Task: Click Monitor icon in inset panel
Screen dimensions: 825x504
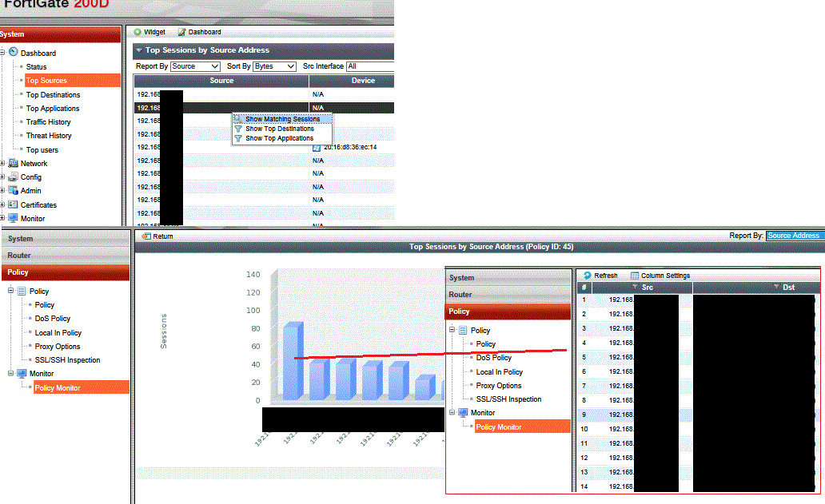Action: 463,413
